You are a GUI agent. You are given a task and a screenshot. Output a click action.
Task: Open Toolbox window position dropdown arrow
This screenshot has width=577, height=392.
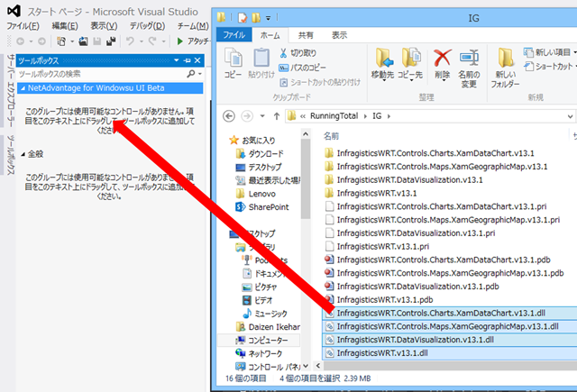pyautogui.click(x=177, y=60)
